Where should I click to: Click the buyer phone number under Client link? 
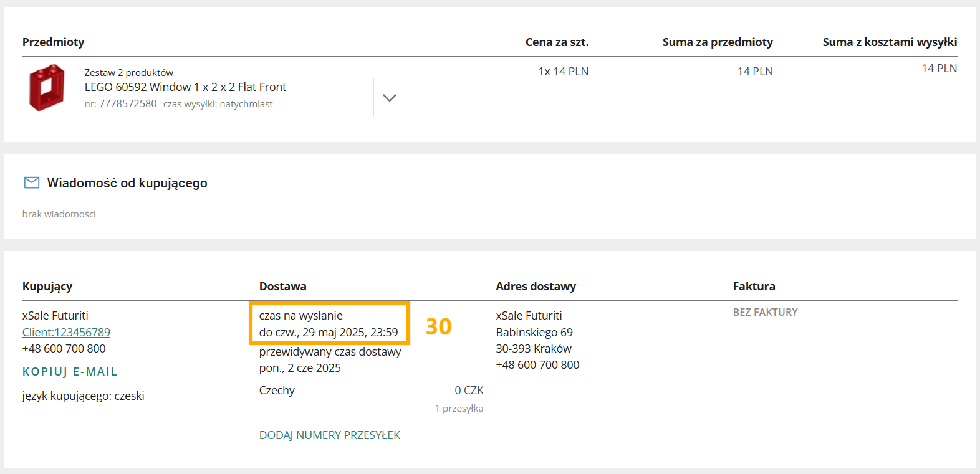pos(64,349)
